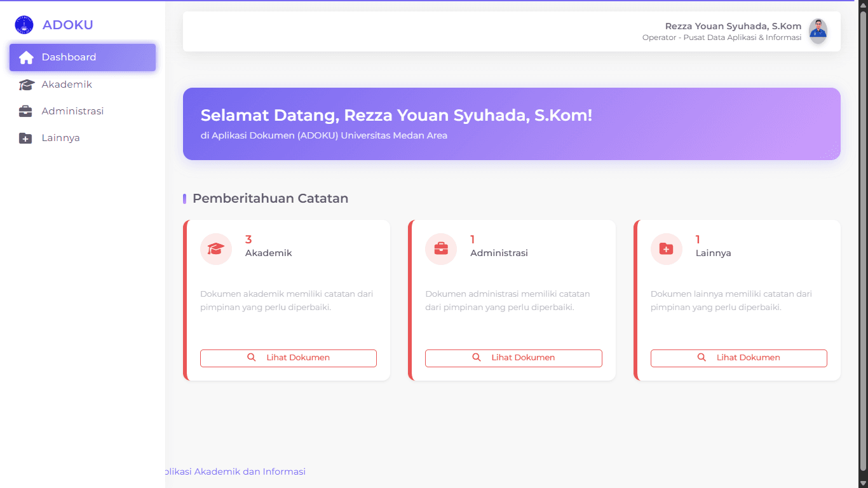
Task: Click the count 1 in Administrasi card
Action: [x=473, y=240]
